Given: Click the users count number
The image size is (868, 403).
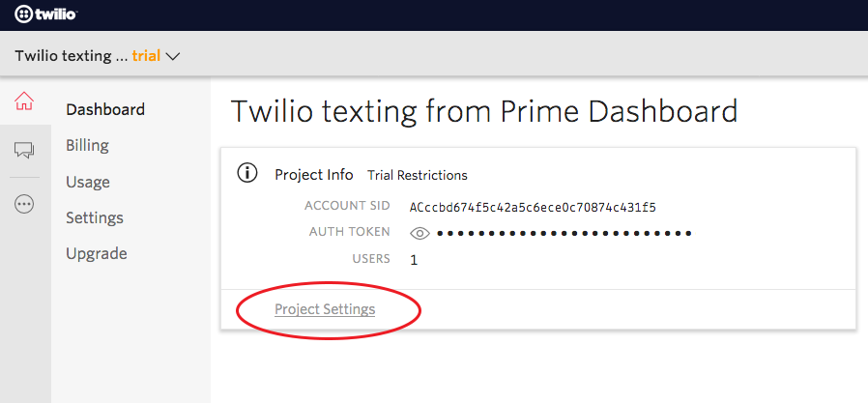Looking at the screenshot, I should pyautogui.click(x=414, y=259).
